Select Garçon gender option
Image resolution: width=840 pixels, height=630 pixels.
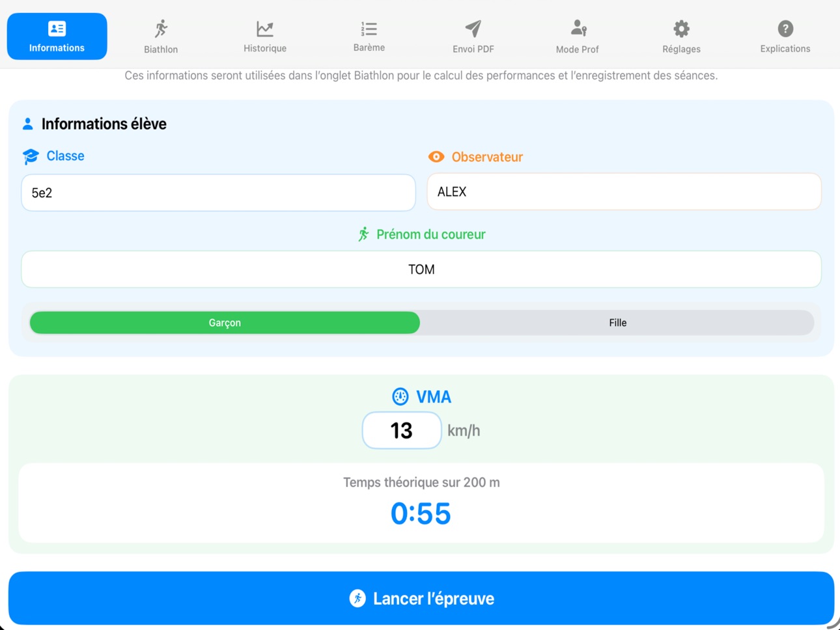[x=225, y=323]
